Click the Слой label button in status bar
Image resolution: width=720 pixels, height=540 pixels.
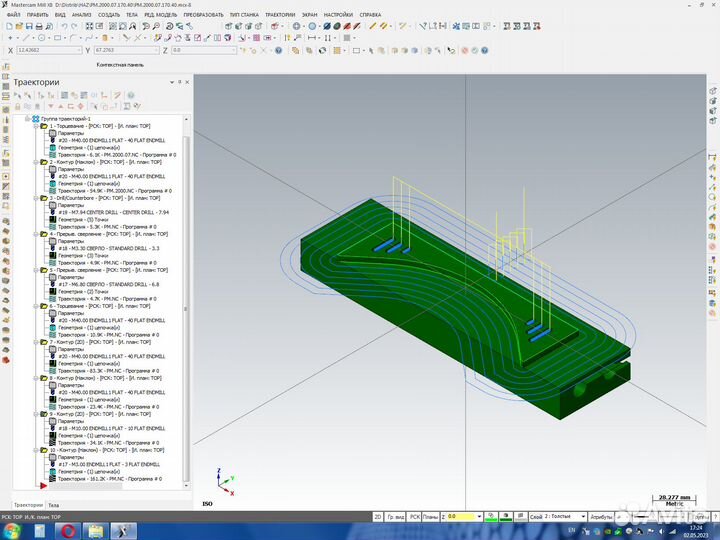click(536, 517)
